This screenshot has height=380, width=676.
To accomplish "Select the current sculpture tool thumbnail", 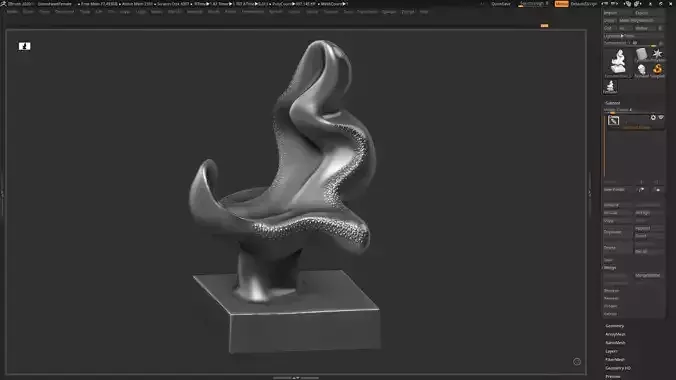I will coord(618,63).
